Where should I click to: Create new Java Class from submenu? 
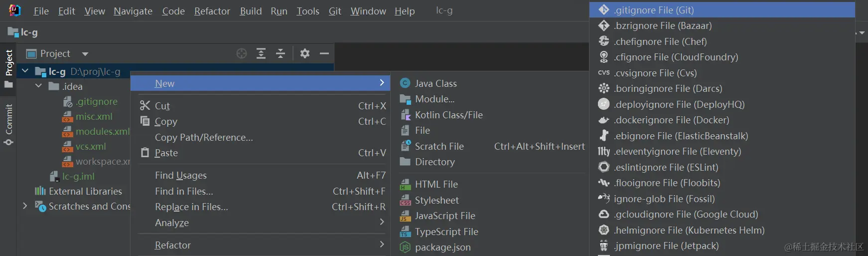coord(435,83)
